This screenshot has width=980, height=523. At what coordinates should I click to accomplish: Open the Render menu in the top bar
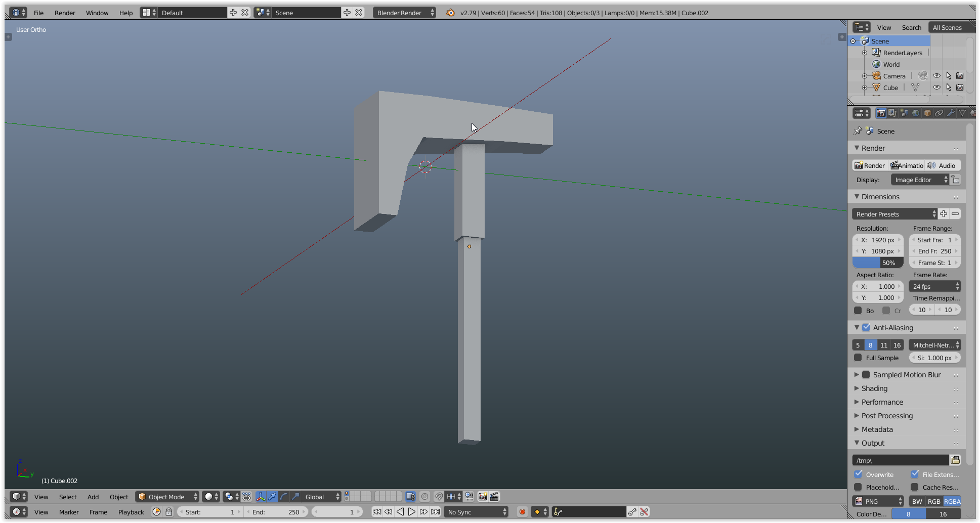[65, 13]
